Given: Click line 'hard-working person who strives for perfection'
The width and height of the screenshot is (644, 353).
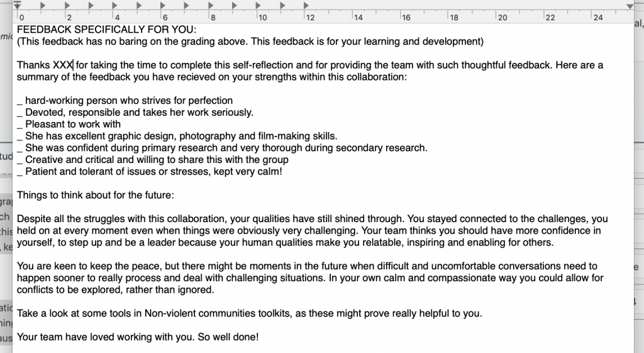Looking at the screenshot, I should point(125,101).
